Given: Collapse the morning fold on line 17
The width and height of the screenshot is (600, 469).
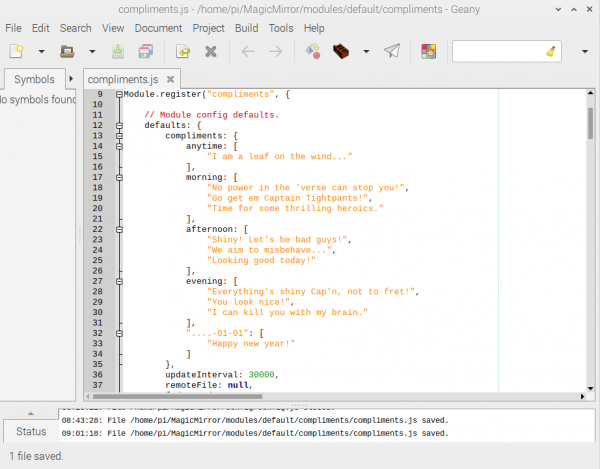Looking at the screenshot, I should (x=119, y=178).
